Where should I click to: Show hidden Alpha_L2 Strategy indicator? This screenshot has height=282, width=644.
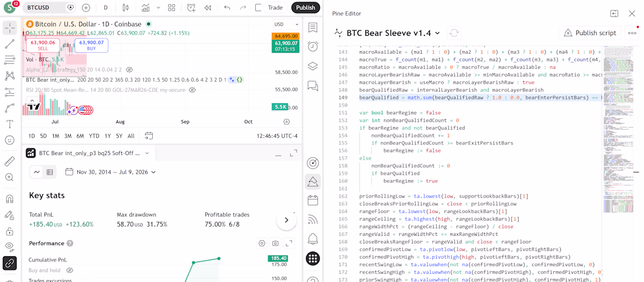pos(129,70)
